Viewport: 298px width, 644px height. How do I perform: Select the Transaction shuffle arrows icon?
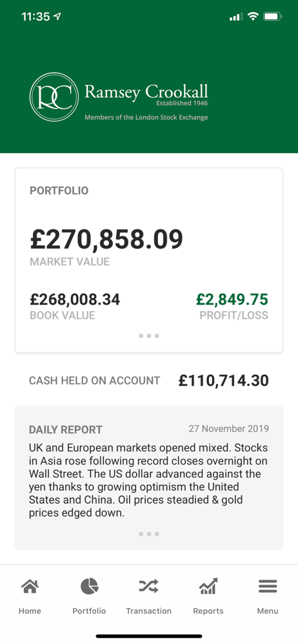coord(148,587)
